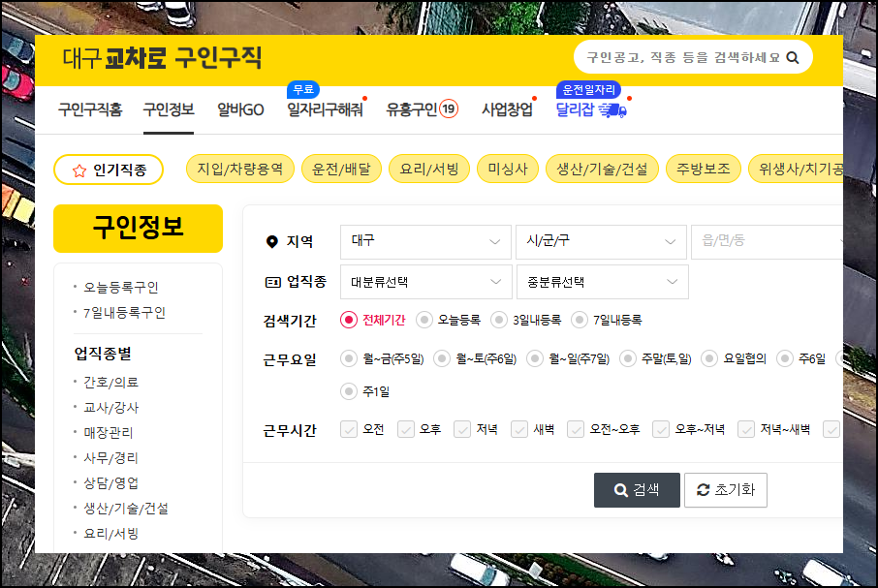Screen dimensions: 878x588
Task: Check the 저녁~새벽 checkbox
Action: coord(746,430)
